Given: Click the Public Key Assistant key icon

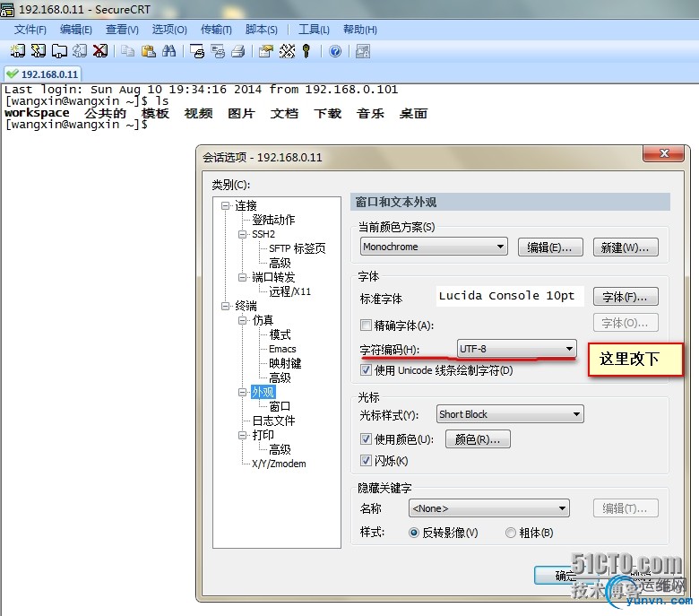Looking at the screenshot, I should pyautogui.click(x=306, y=51).
